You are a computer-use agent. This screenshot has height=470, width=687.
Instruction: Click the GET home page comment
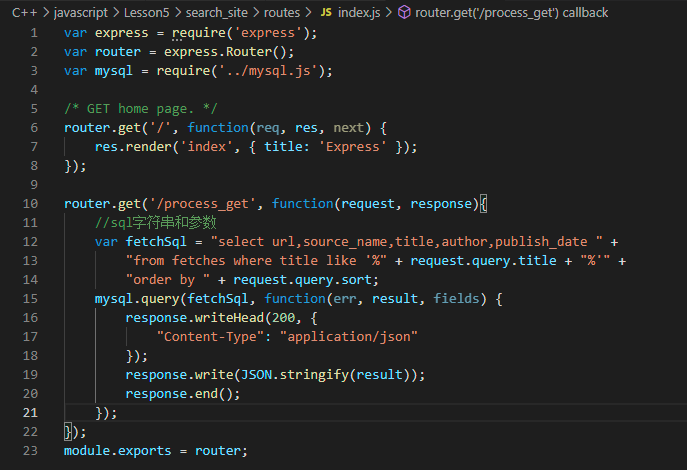[141, 109]
